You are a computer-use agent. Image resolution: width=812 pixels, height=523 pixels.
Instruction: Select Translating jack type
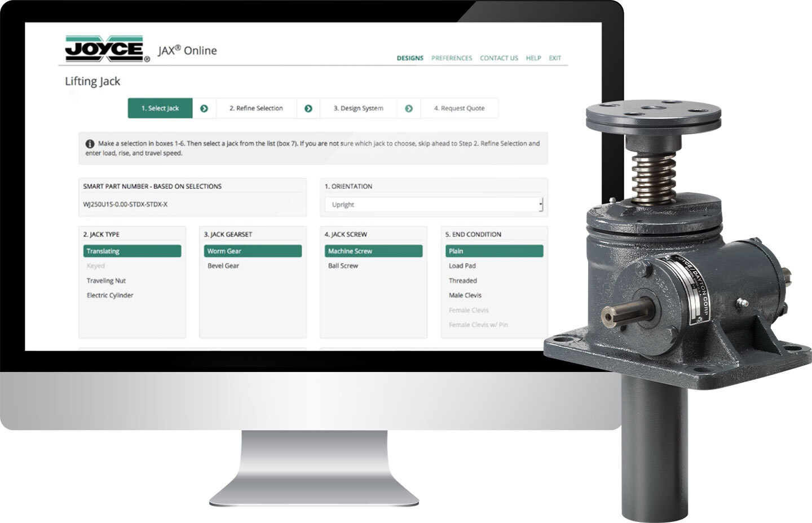pyautogui.click(x=132, y=251)
